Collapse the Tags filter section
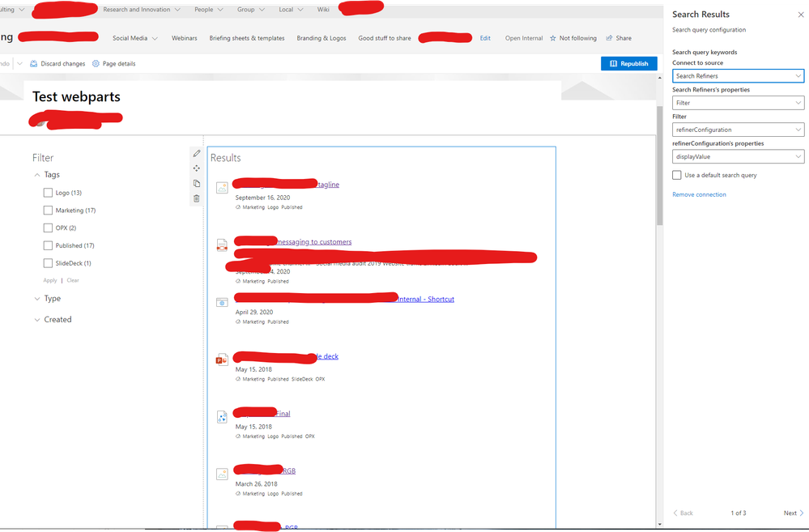The height and width of the screenshot is (532, 809). 36,174
